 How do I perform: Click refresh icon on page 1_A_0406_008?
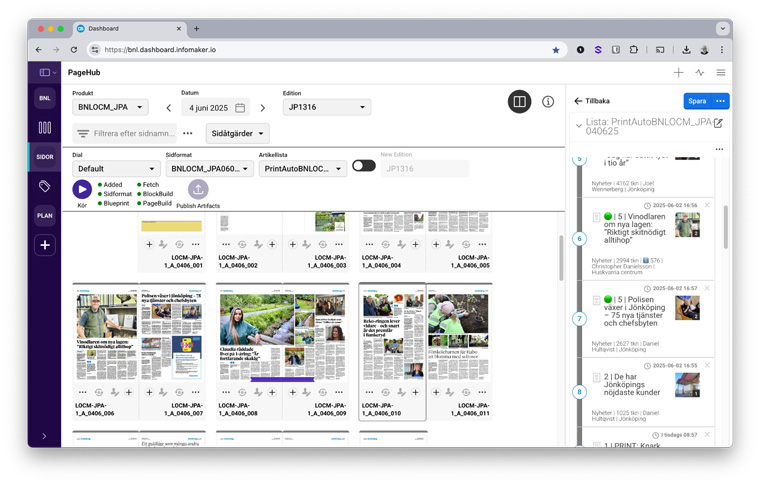point(242,392)
